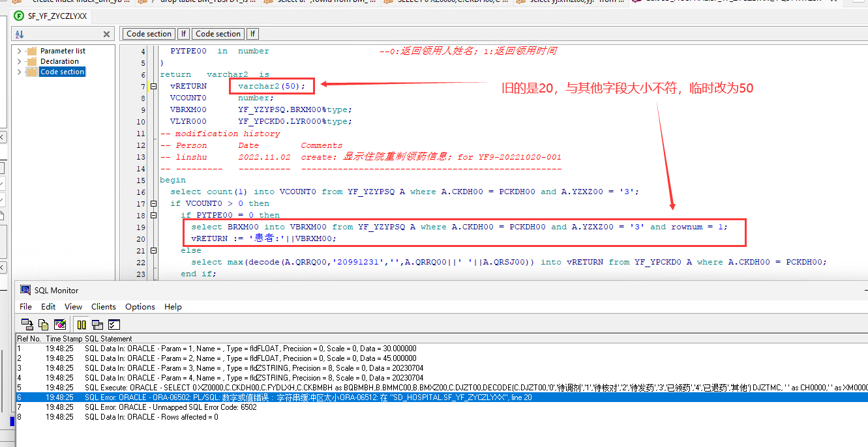
Task: Click the stacked-windows icon in the SQL Monitor toolbar
Action: (x=98, y=324)
